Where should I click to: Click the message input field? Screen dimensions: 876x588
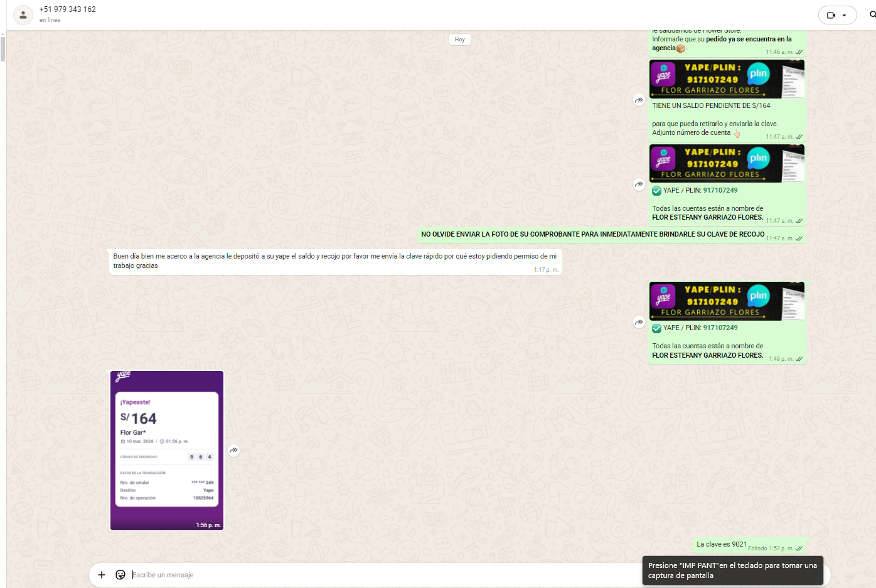377,575
